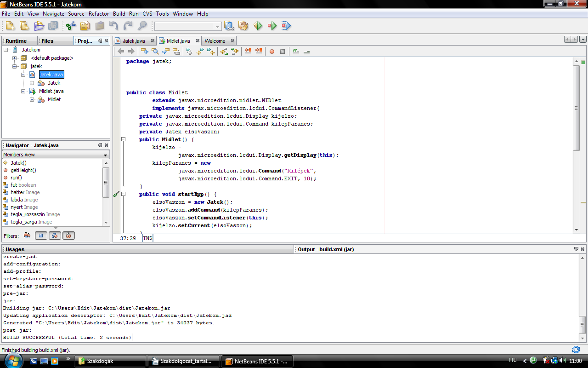Click the Navigator list scrollbar thumb

pos(106,183)
